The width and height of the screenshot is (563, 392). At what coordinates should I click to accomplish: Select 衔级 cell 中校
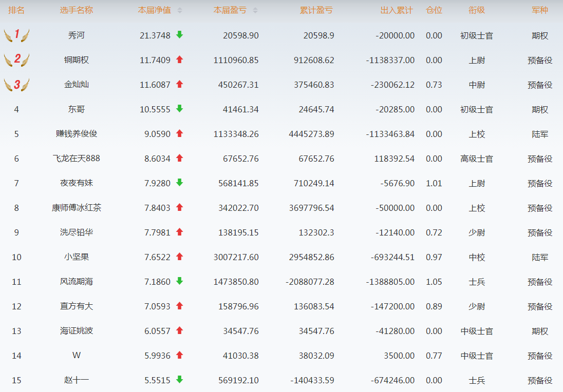[x=477, y=257]
